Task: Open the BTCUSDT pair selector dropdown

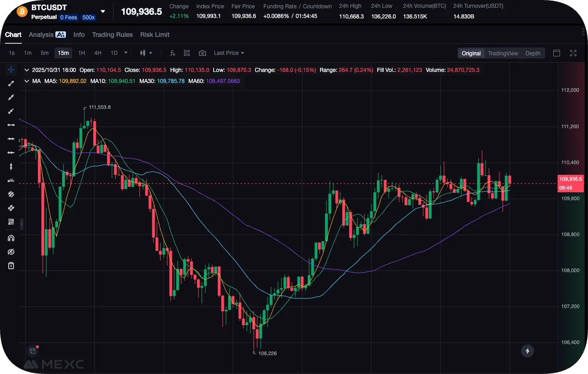Action: click(x=102, y=11)
